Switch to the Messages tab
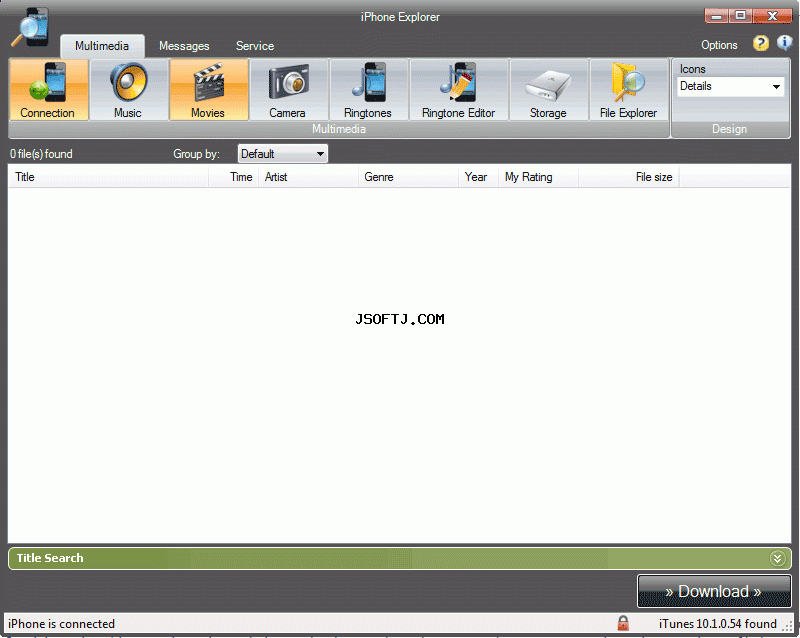This screenshot has height=638, width=800. (x=184, y=46)
